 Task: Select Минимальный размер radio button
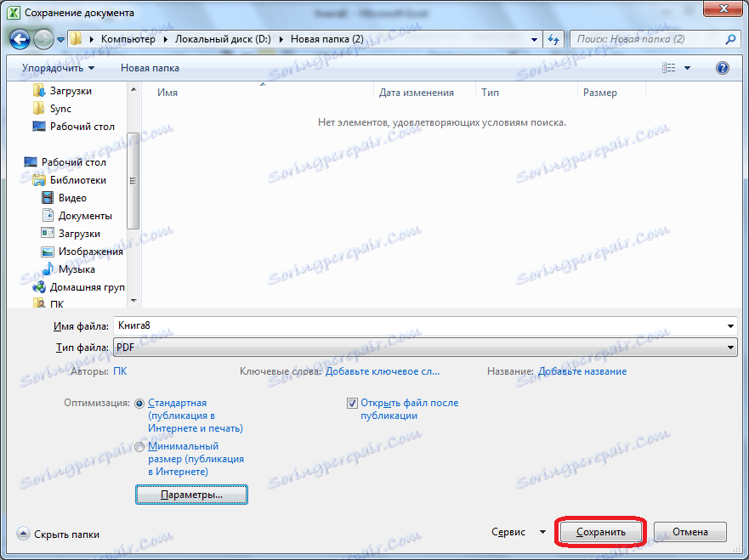click(x=139, y=447)
